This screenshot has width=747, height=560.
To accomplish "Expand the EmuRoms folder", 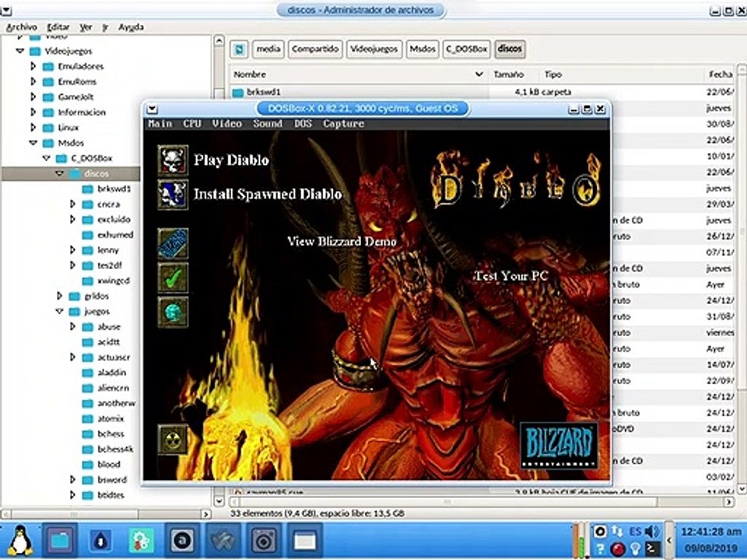I will coord(33,82).
